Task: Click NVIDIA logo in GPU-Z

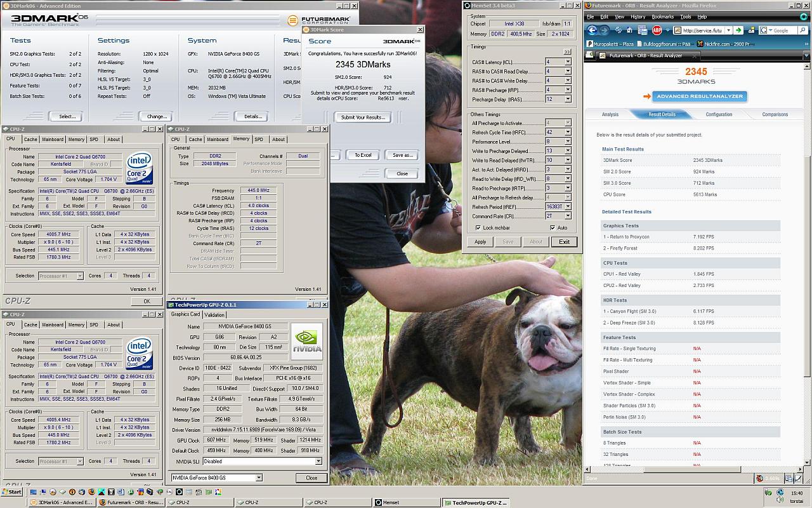Action: [306, 342]
